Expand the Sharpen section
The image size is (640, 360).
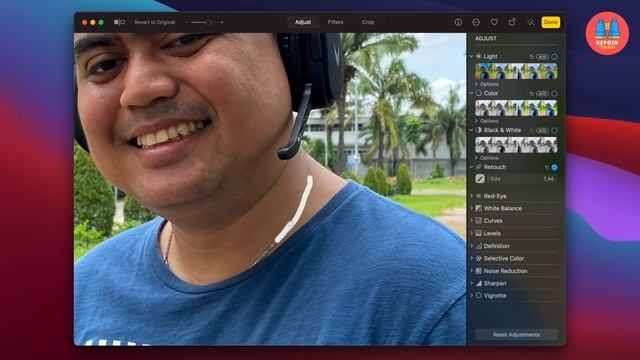pos(472,283)
